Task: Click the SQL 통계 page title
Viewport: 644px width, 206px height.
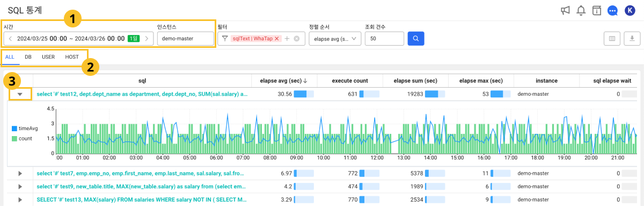Action: (25, 10)
